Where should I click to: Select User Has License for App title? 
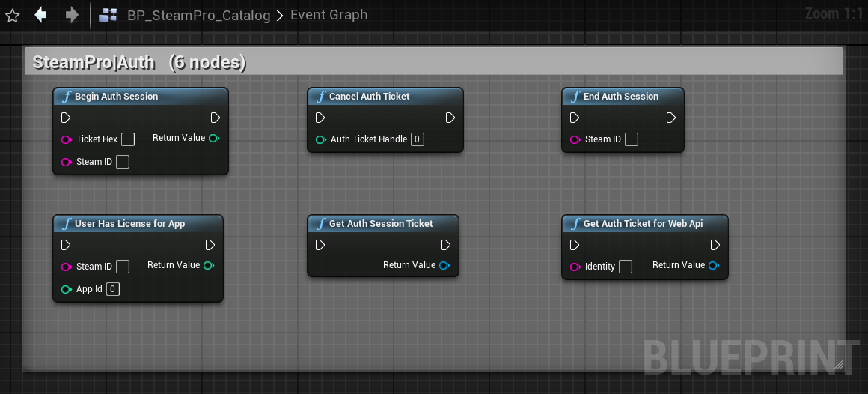point(129,224)
